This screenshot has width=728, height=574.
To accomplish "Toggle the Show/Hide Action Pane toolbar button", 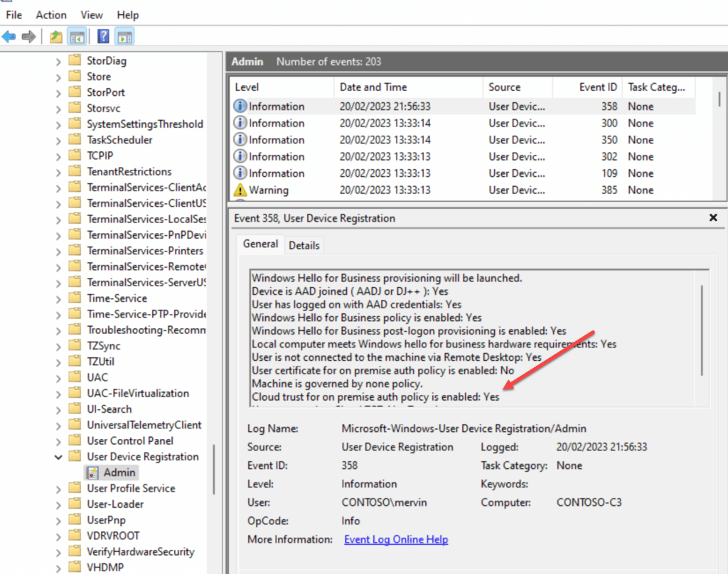I will (123, 36).
